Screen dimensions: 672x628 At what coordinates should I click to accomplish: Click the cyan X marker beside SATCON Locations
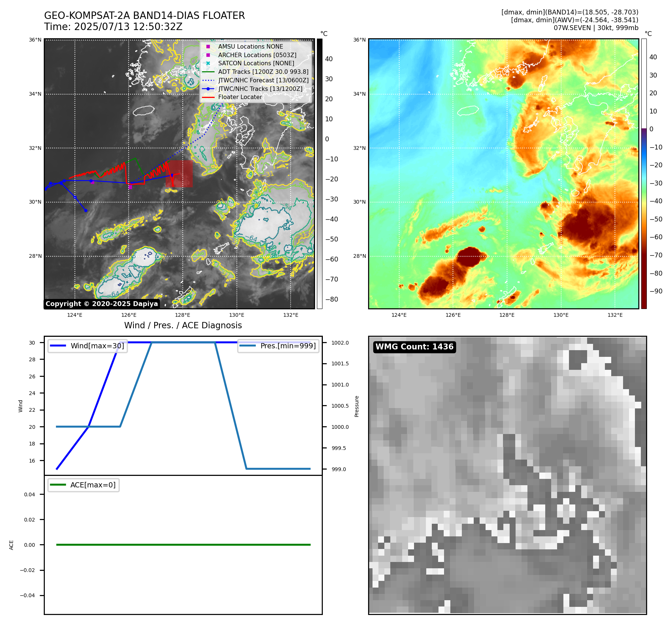(208, 63)
